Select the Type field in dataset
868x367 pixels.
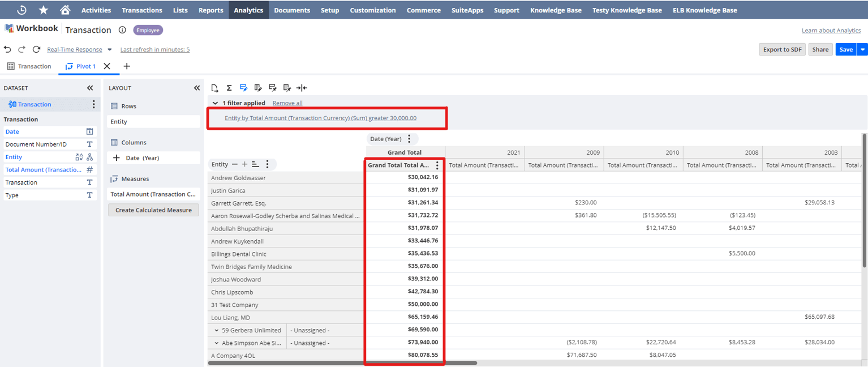49,195
